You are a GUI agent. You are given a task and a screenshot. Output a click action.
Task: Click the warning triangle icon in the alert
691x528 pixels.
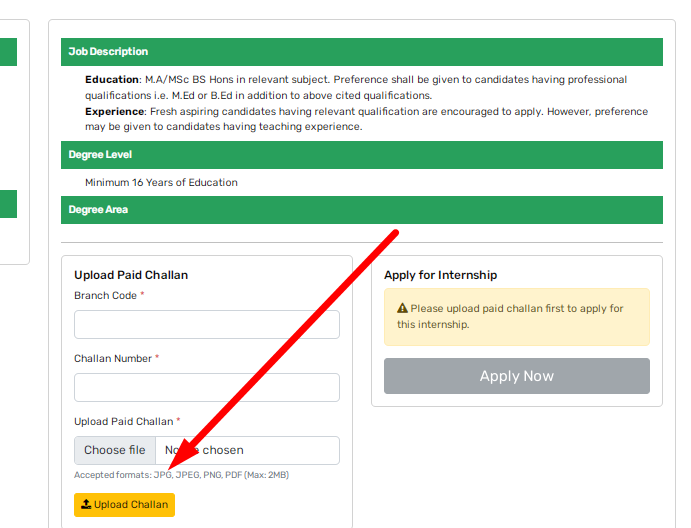[402, 309]
